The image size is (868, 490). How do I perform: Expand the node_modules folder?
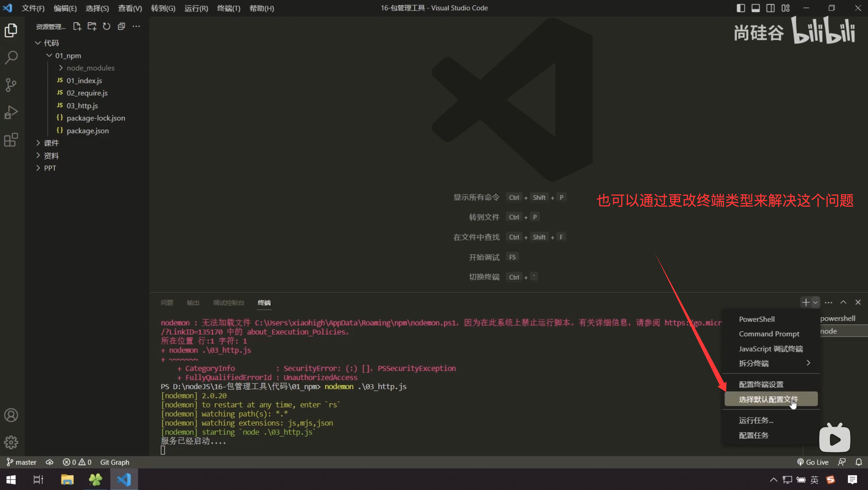point(90,68)
